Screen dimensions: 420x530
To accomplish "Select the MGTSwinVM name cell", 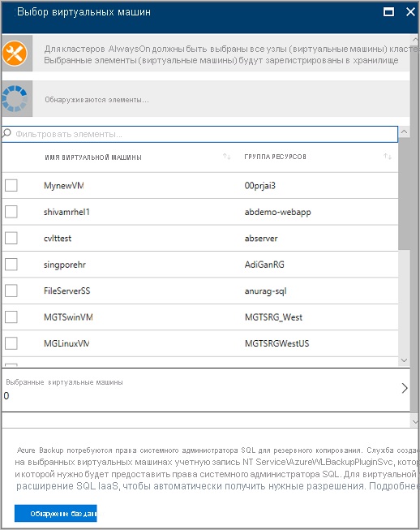I will [x=68, y=317].
